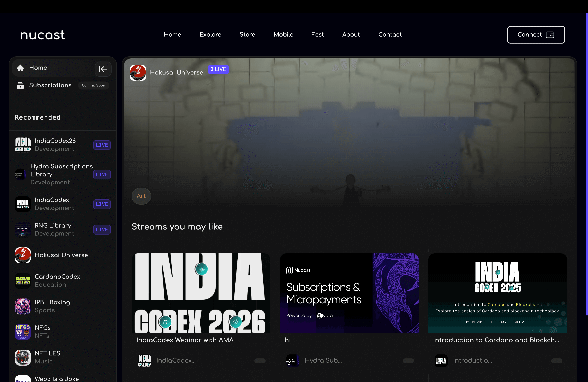
Task: Click the 'hi' stream title
Action: (288, 340)
